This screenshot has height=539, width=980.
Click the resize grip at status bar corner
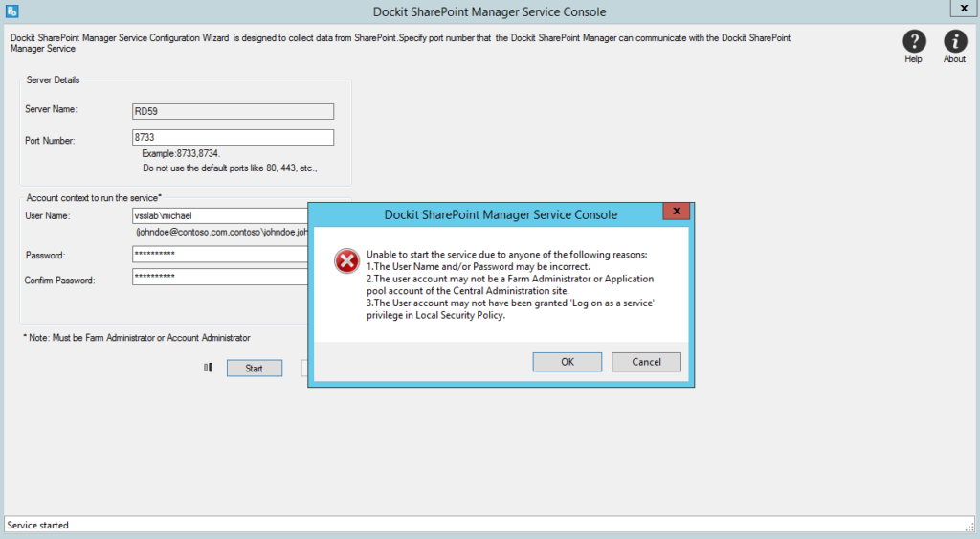click(x=970, y=527)
